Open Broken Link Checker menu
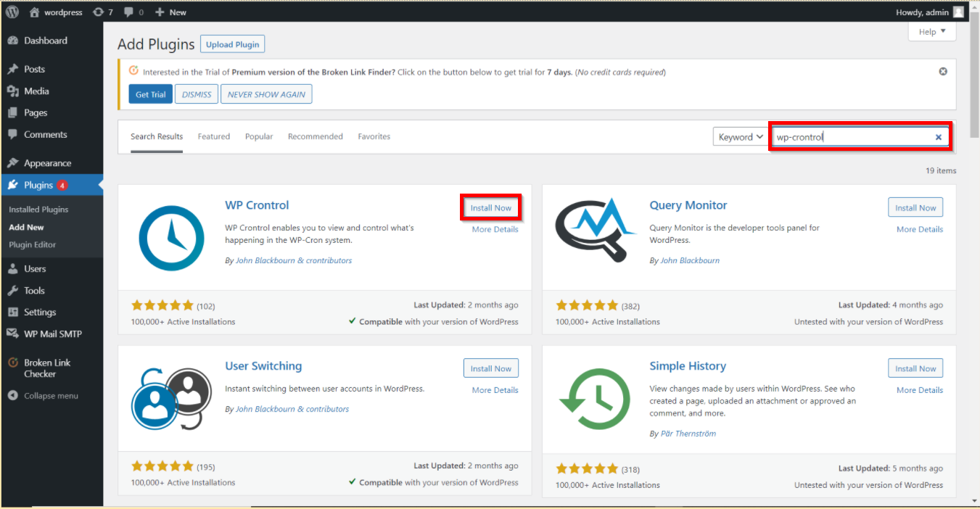 coord(52,368)
